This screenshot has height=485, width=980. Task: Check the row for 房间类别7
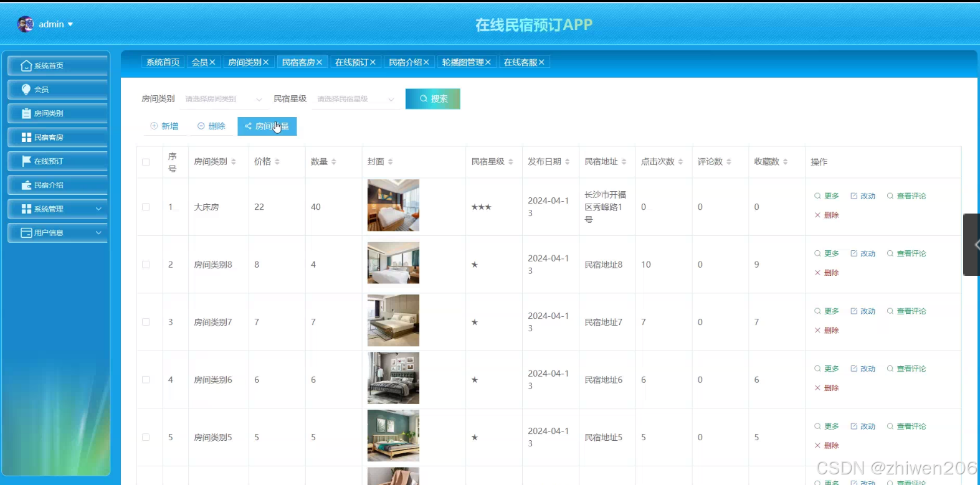pyautogui.click(x=146, y=322)
